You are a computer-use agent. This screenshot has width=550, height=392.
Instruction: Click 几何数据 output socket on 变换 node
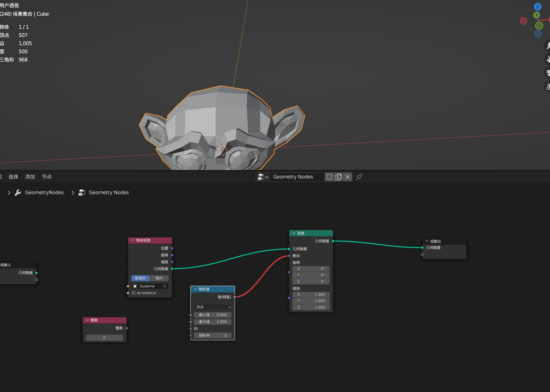click(x=333, y=241)
